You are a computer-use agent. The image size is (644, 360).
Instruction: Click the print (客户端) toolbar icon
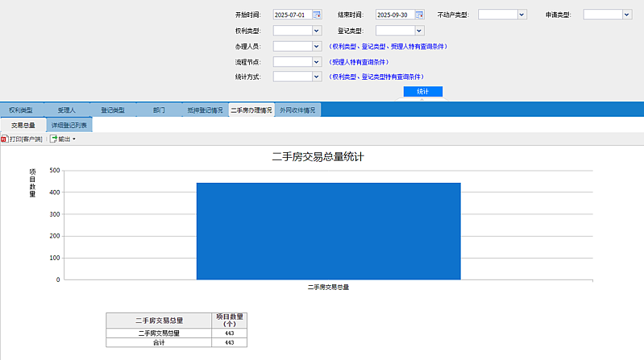pyautogui.click(x=5, y=139)
